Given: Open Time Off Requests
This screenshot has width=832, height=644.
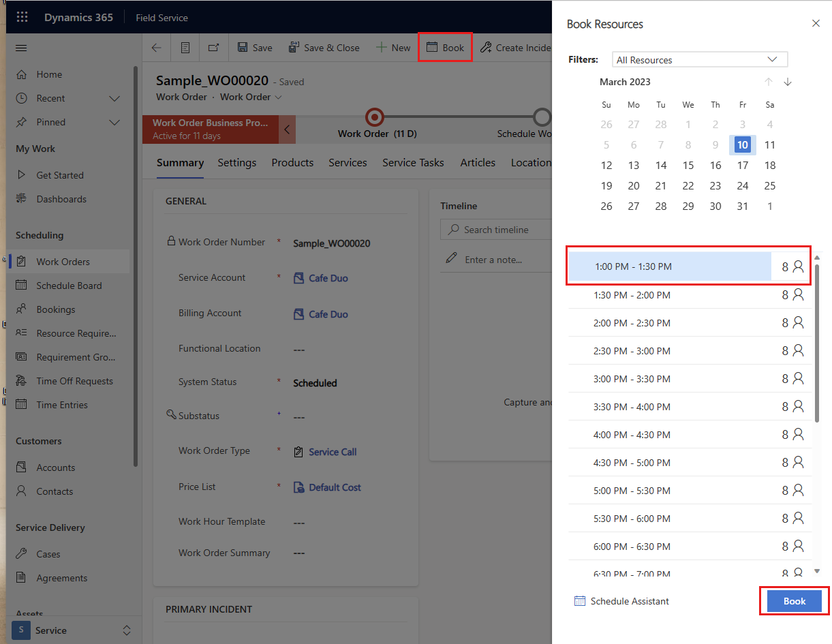Looking at the screenshot, I should coord(74,381).
